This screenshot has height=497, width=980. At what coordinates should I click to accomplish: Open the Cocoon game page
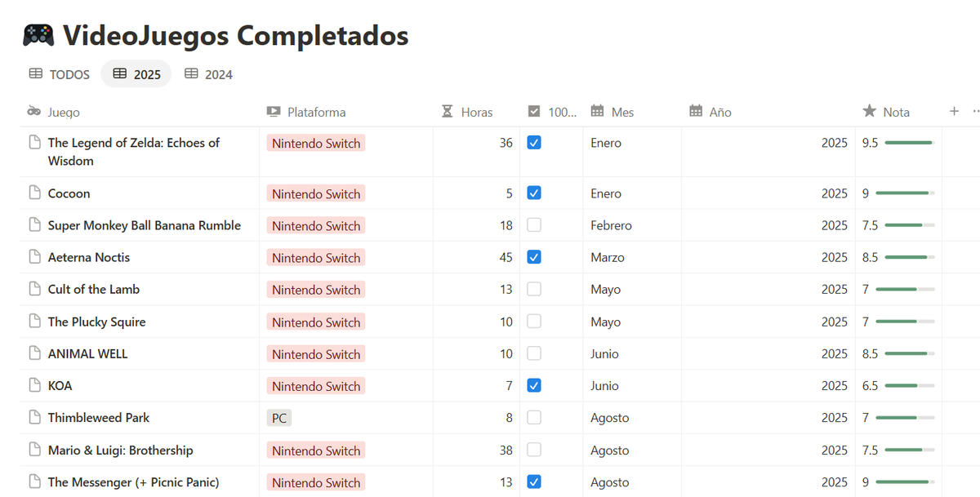69,193
